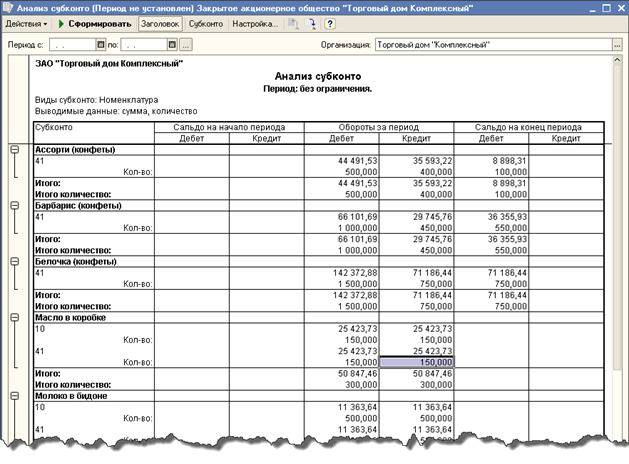This screenshot has height=464, width=629.
Task: Click the Субконто toolbar button
Action: [206, 24]
